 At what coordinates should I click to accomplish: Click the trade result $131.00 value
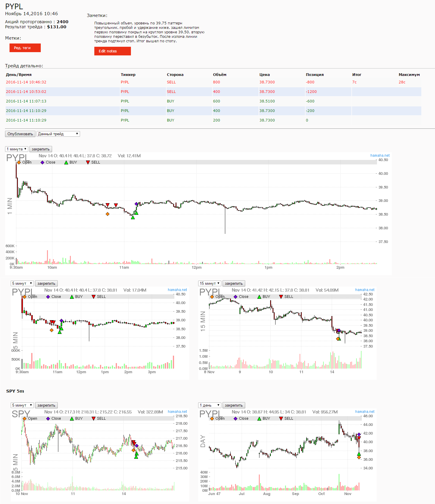(57, 27)
